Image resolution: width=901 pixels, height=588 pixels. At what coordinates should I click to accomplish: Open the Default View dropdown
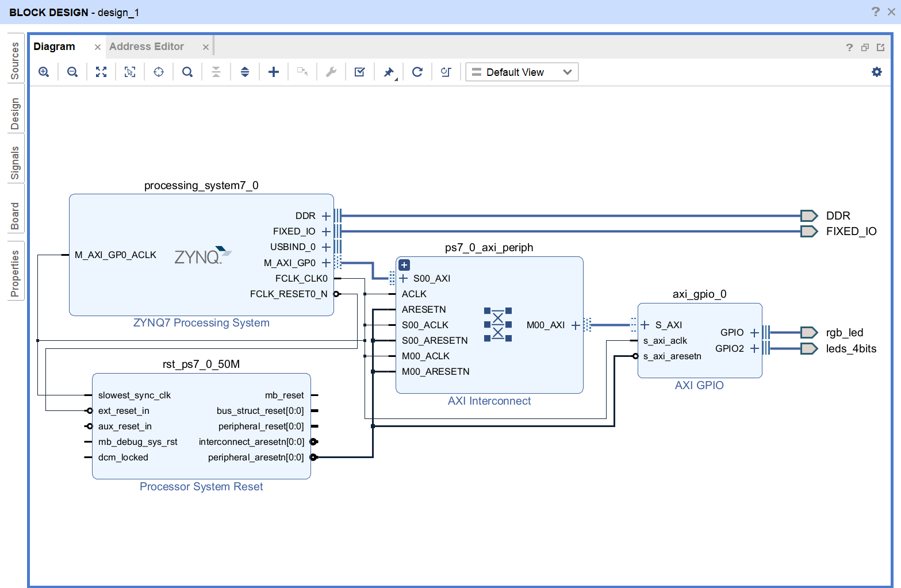click(522, 72)
